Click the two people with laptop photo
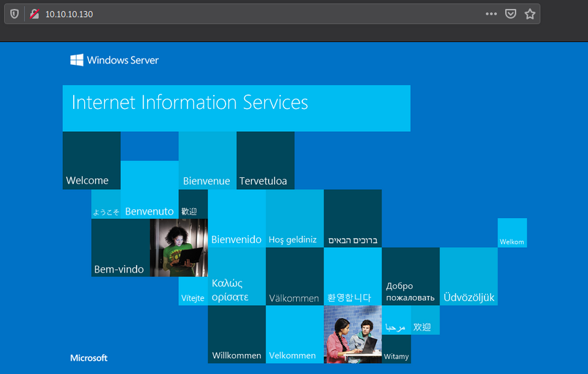This screenshot has width=588, height=374. coord(353,334)
